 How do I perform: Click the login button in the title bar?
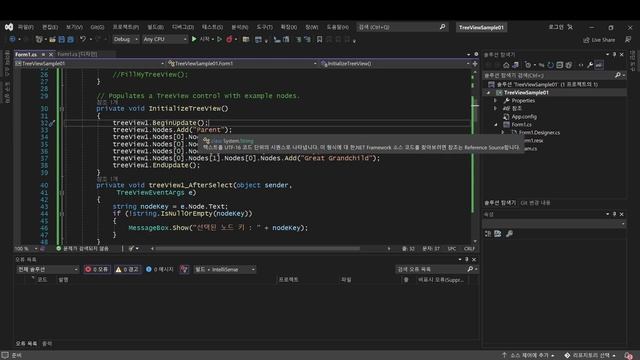click(x=556, y=27)
